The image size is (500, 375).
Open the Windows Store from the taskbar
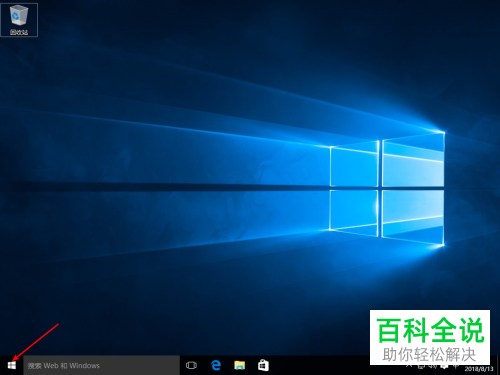[263, 365]
